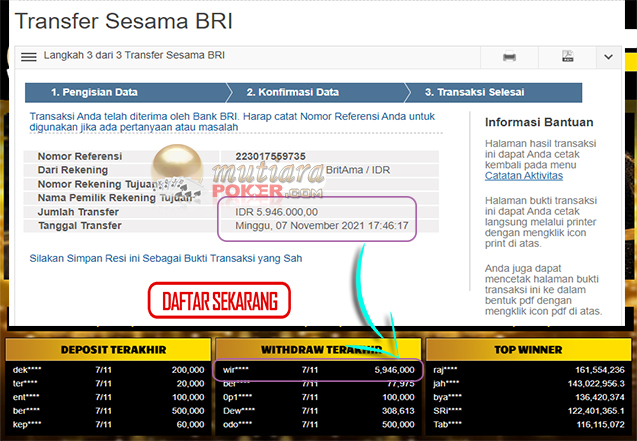Click top winner jah**** 143,022,956.3
This screenshot has height=441, width=637.
click(529, 384)
